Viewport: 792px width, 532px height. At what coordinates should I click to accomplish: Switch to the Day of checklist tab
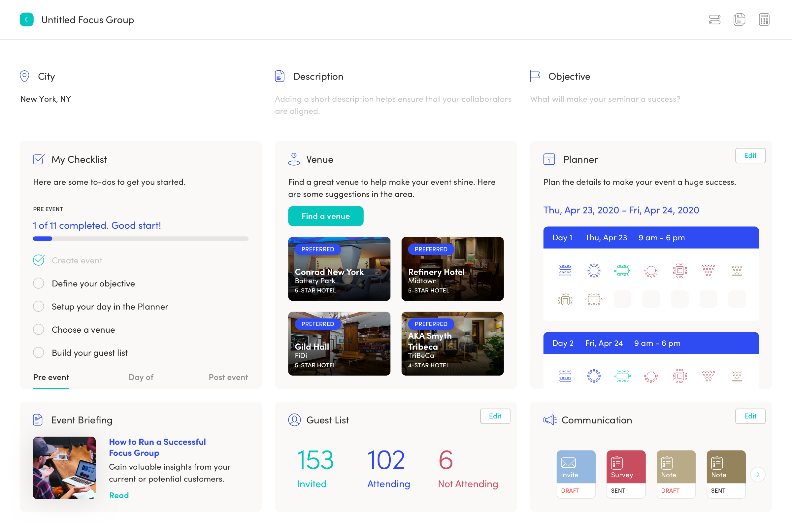(x=141, y=377)
